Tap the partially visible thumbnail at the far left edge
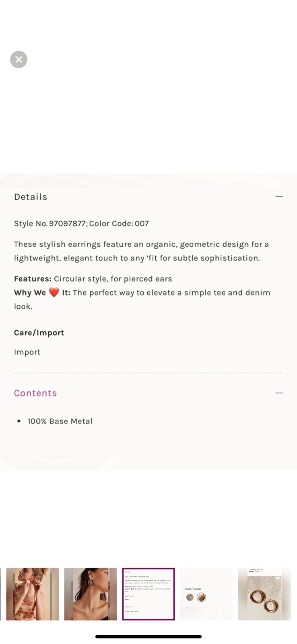The height and width of the screenshot is (644, 297). pyautogui.click(x=0, y=594)
